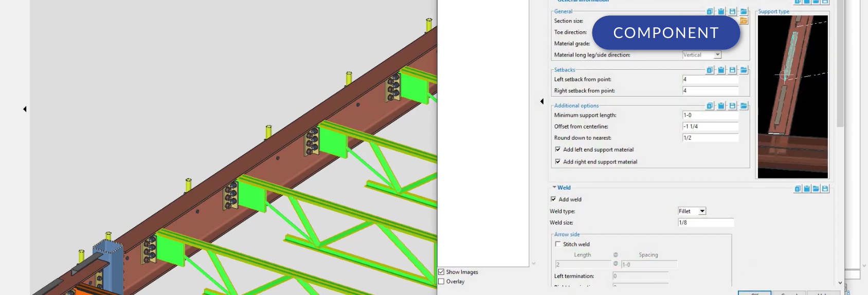The width and height of the screenshot is (868, 295).
Task: Uncheck the Show Images checkbox
Action: point(441,272)
